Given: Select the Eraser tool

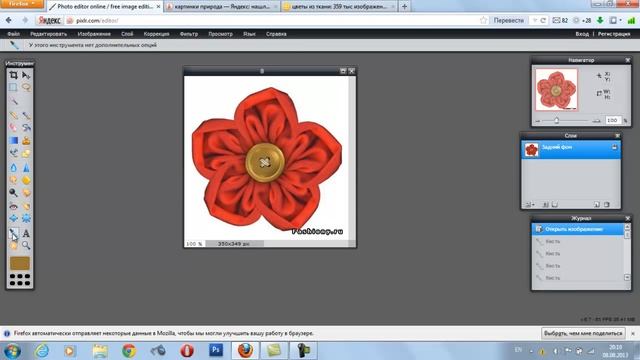Looking at the screenshot, I should point(13,128).
